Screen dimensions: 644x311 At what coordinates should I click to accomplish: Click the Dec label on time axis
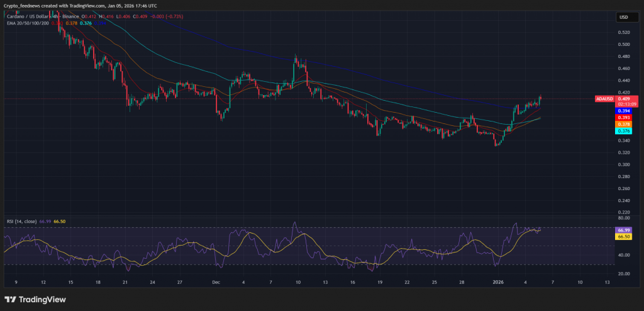pos(216,282)
